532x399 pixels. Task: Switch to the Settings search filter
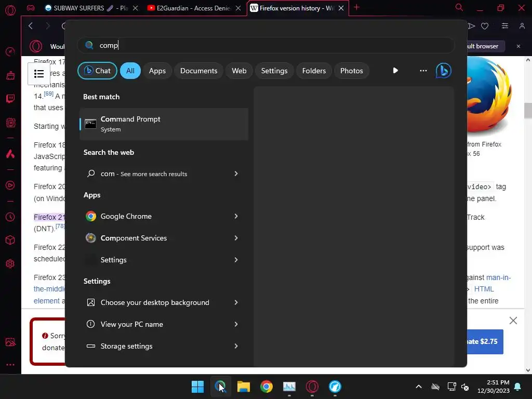(274, 71)
